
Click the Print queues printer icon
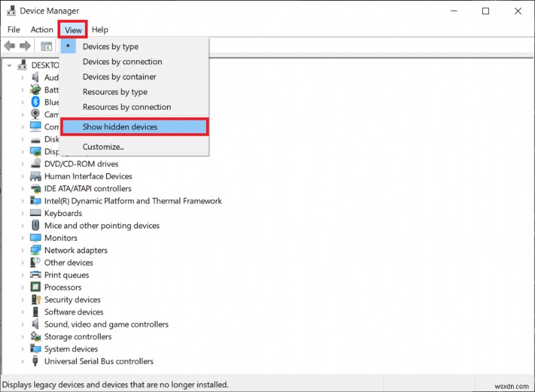tap(35, 275)
